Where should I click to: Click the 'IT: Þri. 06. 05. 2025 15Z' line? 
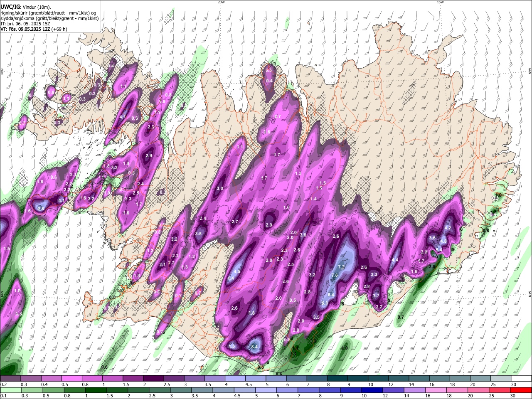tap(25, 24)
